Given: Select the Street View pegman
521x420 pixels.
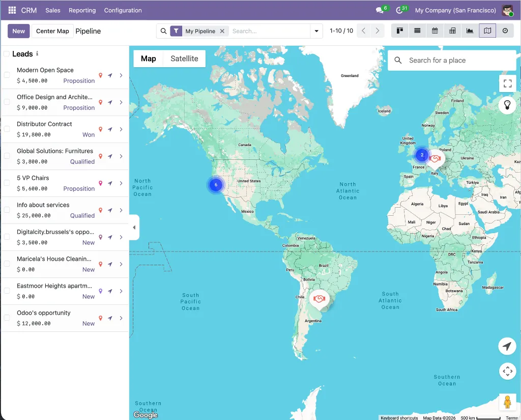Looking at the screenshot, I should (x=507, y=402).
